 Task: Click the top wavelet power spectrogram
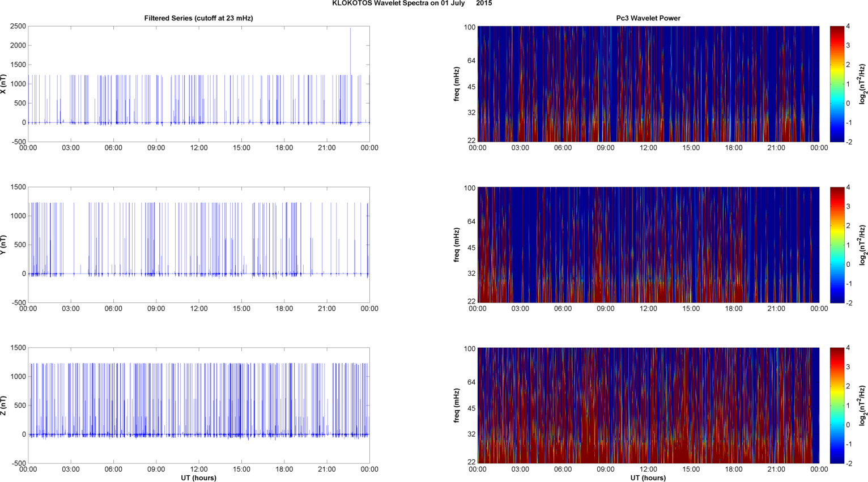[648, 84]
